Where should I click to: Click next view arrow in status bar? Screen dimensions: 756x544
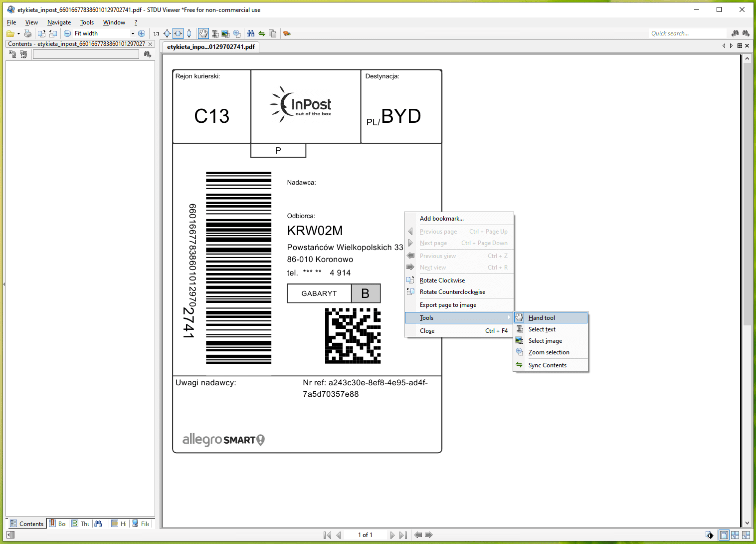tap(429, 535)
